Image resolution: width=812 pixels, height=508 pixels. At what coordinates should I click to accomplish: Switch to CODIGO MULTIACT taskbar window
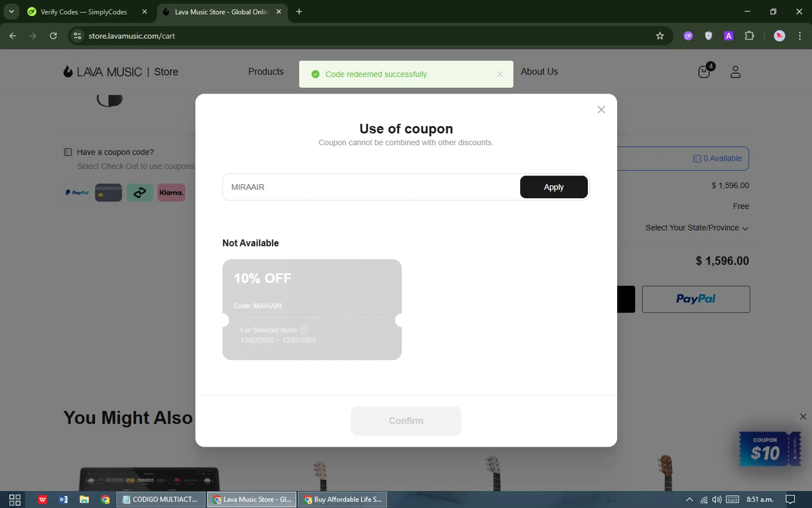161,499
